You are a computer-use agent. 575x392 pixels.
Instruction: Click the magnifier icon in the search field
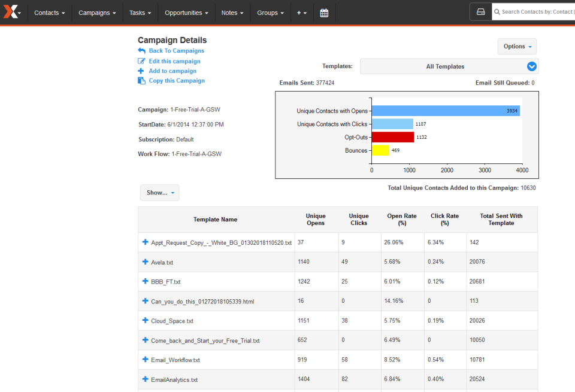pos(497,11)
